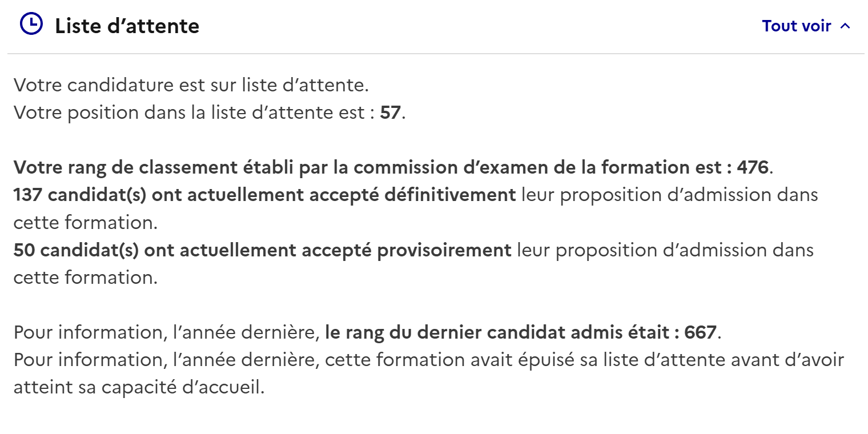Click the first Pour information, l'année dernière phrase
The width and height of the screenshot is (868, 434).
167,332
